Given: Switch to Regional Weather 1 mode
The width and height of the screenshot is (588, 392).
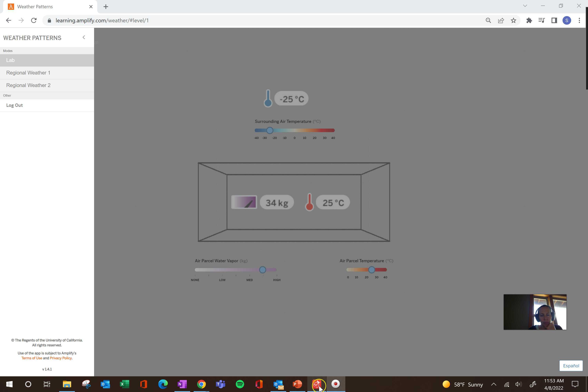Looking at the screenshot, I should tap(28, 73).
